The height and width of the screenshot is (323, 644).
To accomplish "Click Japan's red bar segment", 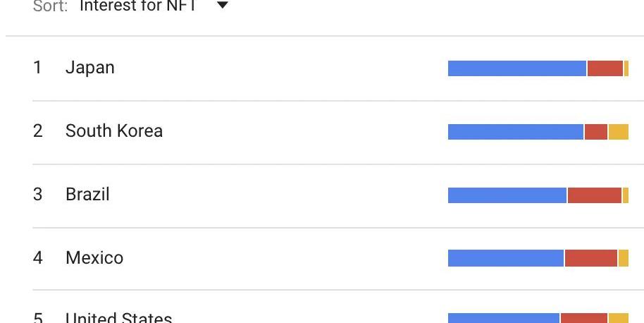I will pos(605,68).
